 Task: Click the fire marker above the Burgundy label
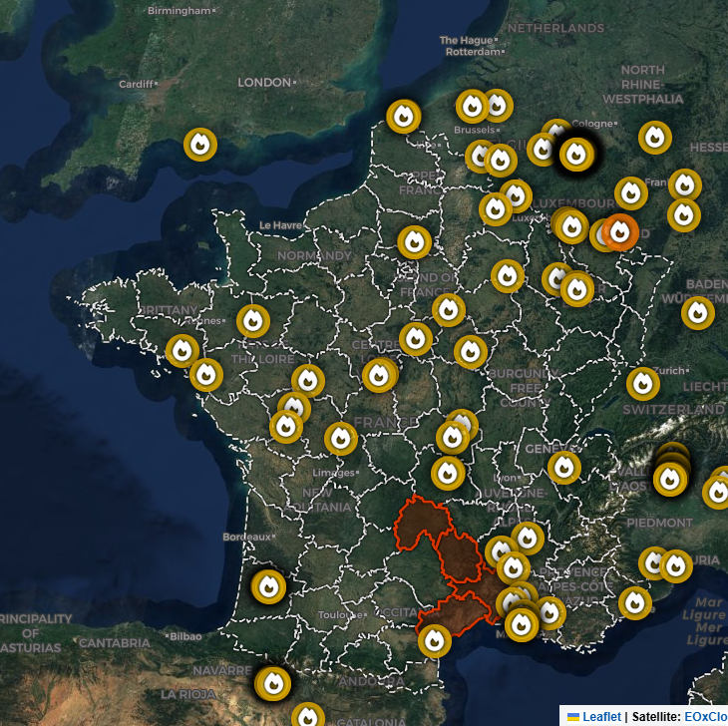[x=471, y=352]
